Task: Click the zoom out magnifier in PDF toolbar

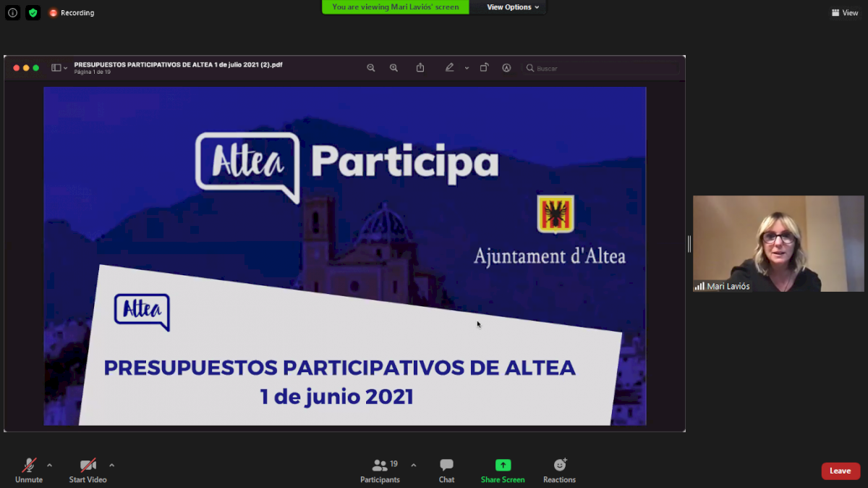Action: pyautogui.click(x=371, y=68)
